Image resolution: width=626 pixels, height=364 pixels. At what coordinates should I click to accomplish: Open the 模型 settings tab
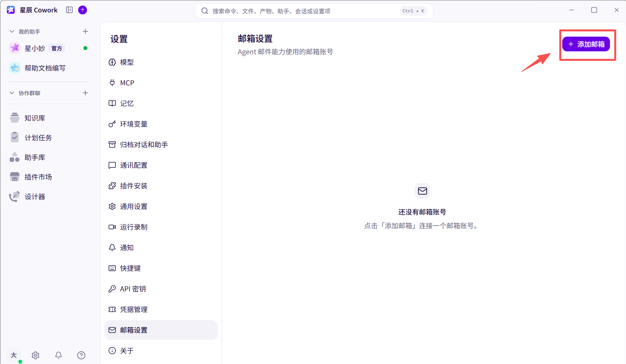point(161,62)
